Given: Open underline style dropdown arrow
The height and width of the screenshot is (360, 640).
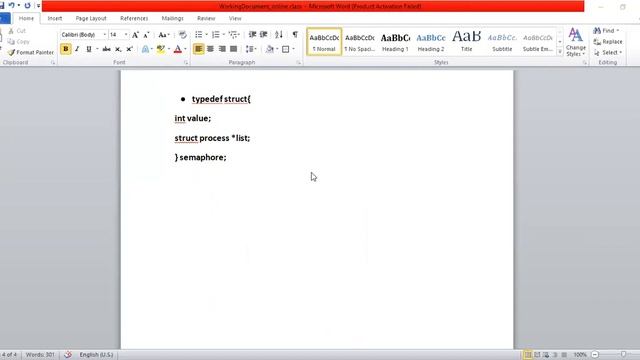Looking at the screenshot, I should click(x=97, y=49).
